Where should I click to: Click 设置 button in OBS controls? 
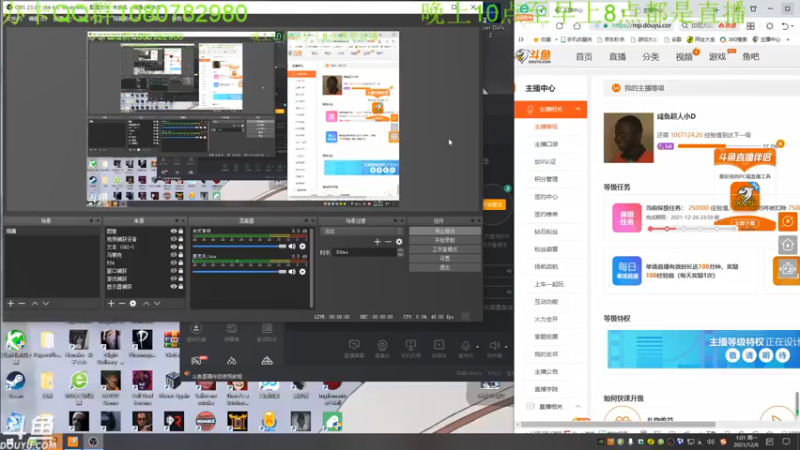click(x=444, y=258)
